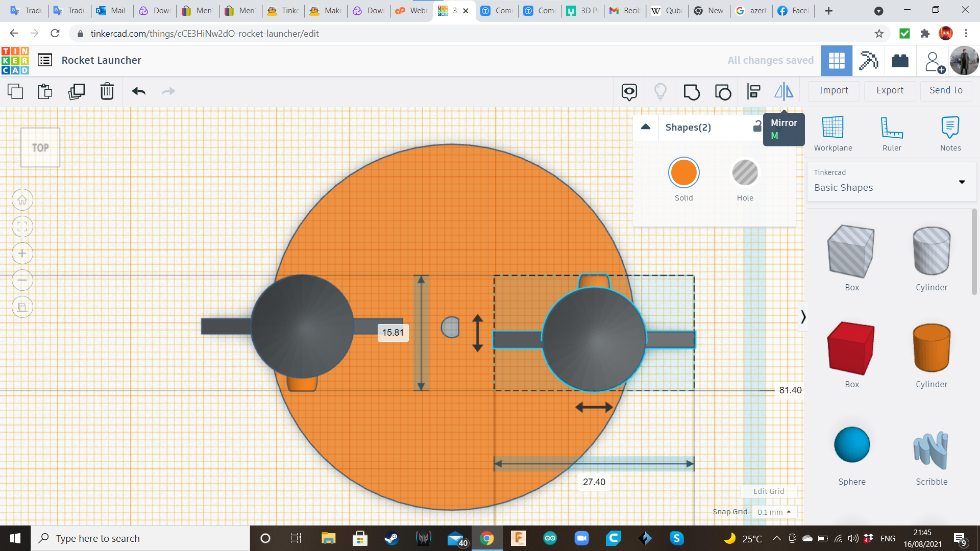
Task: Click the Fit view icon
Action: pyautogui.click(x=22, y=226)
